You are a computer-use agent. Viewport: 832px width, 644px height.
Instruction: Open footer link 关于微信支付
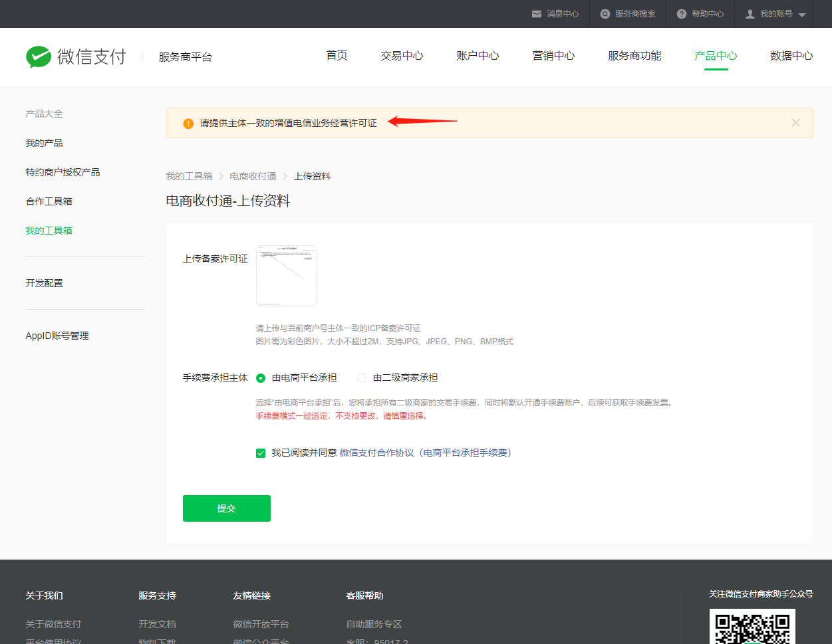53,624
